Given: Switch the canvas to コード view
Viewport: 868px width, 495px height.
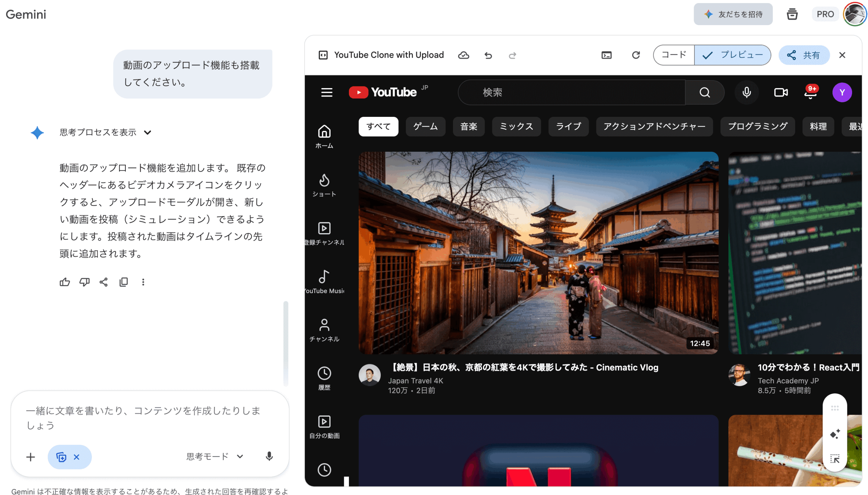Looking at the screenshot, I should pos(673,55).
